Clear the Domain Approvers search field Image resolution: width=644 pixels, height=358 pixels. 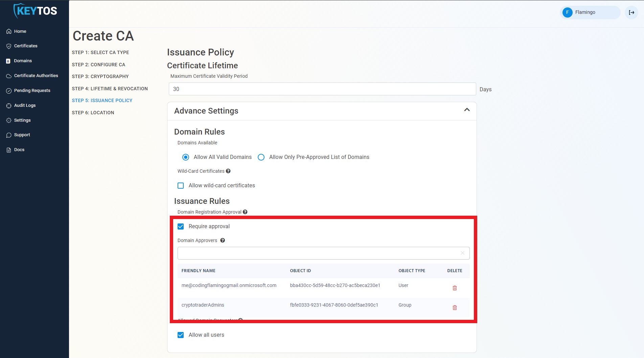pos(462,253)
